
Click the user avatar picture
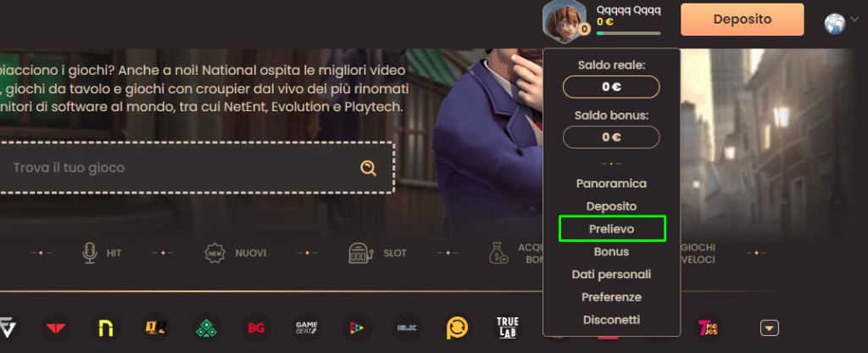(561, 19)
